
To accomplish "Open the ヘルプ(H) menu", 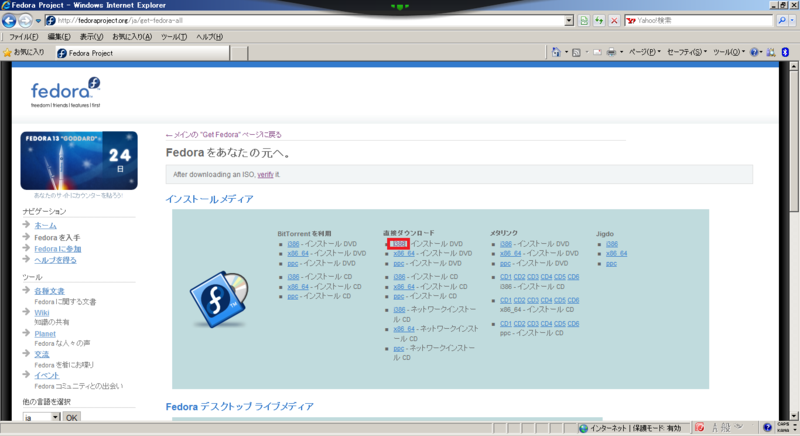I will [210, 37].
